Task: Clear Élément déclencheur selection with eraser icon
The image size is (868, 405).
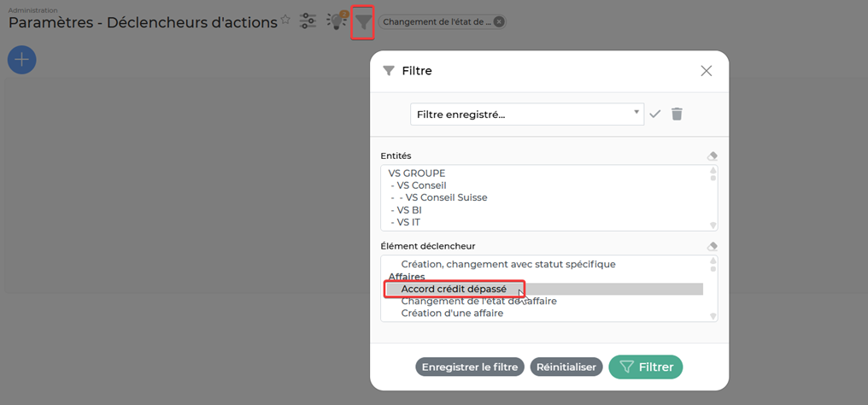Action: 713,246
